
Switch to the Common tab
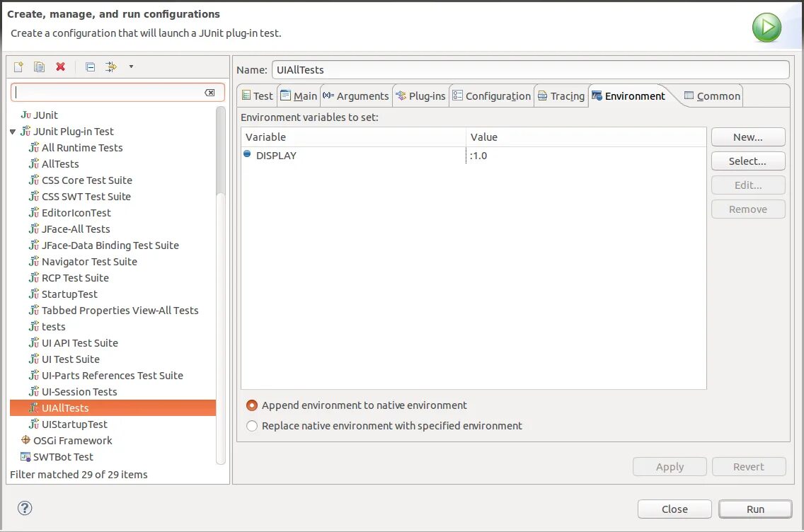pyautogui.click(x=713, y=96)
